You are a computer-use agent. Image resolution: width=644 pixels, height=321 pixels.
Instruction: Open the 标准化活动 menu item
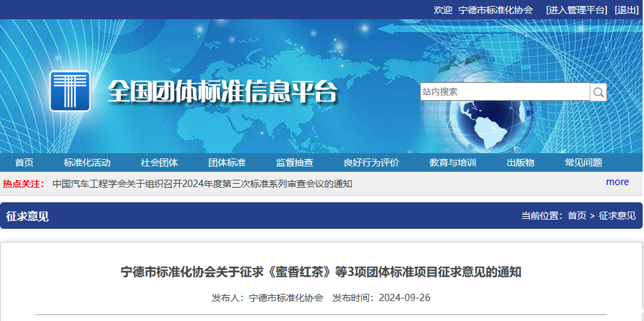[87, 163]
